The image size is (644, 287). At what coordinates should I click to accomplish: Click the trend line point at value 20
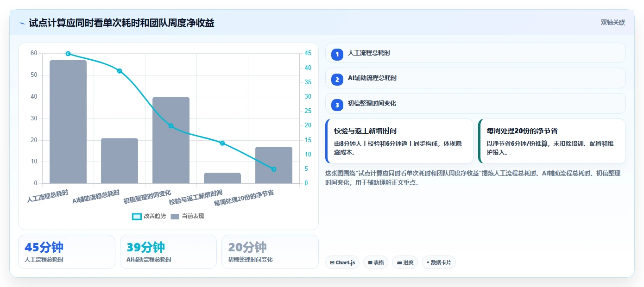[x=171, y=126]
